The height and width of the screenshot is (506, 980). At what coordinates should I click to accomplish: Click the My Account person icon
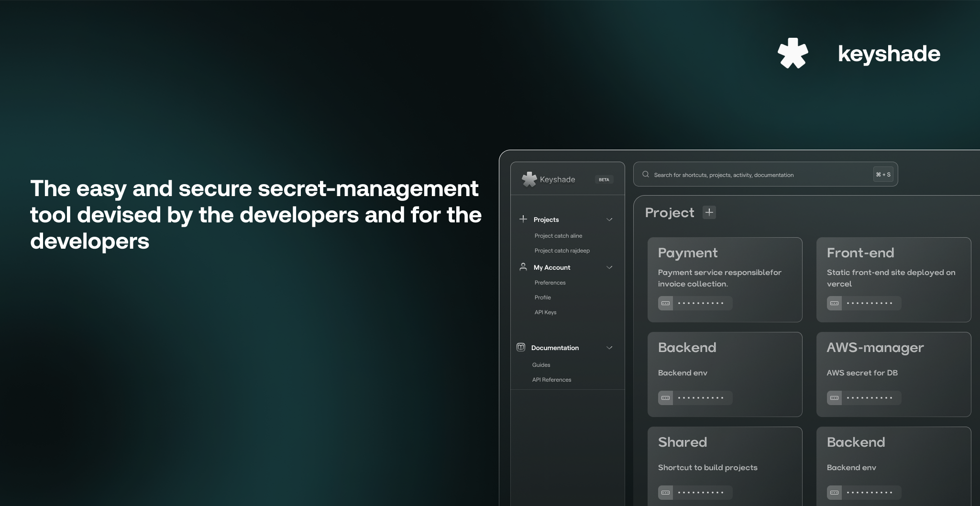coord(523,267)
